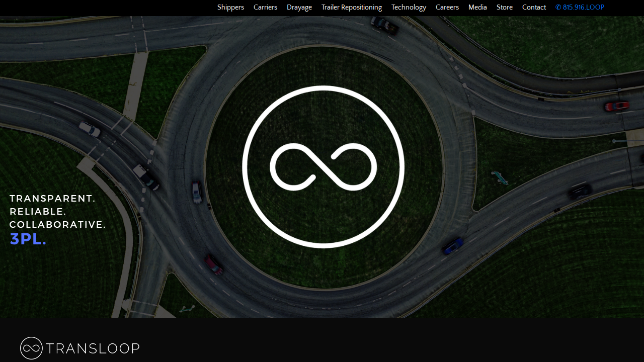The height and width of the screenshot is (362, 644).
Task: Go to the Store link
Action: tap(505, 8)
